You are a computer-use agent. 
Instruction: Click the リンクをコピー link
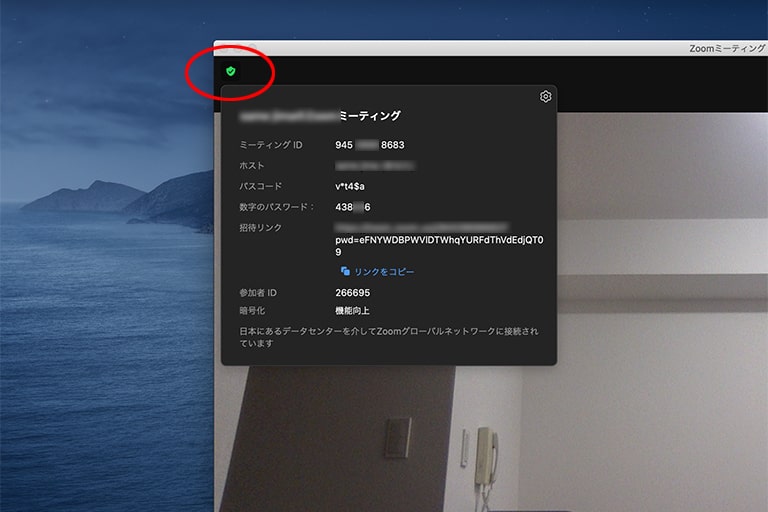384,271
